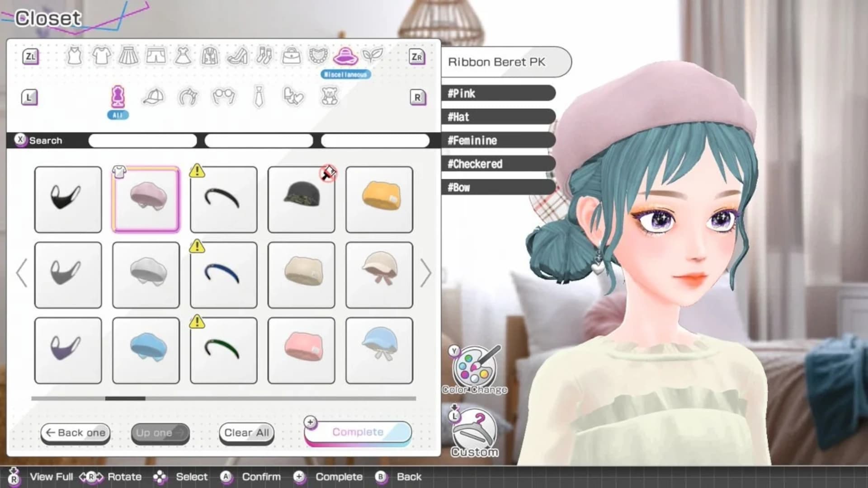Viewport: 868px width, 488px height.
Task: Click the second search filter field
Action: [x=259, y=141]
